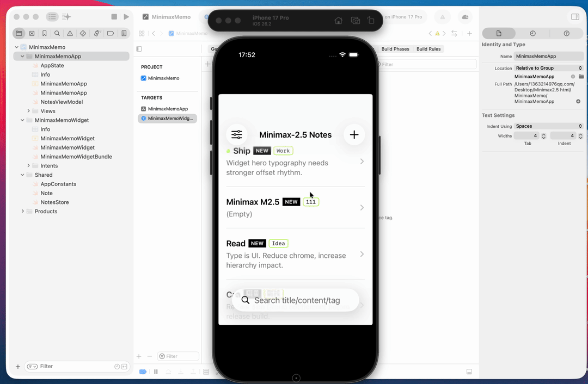Toggle the inspectors panel icon
Viewport: 588px width, 384px height.
(575, 16)
